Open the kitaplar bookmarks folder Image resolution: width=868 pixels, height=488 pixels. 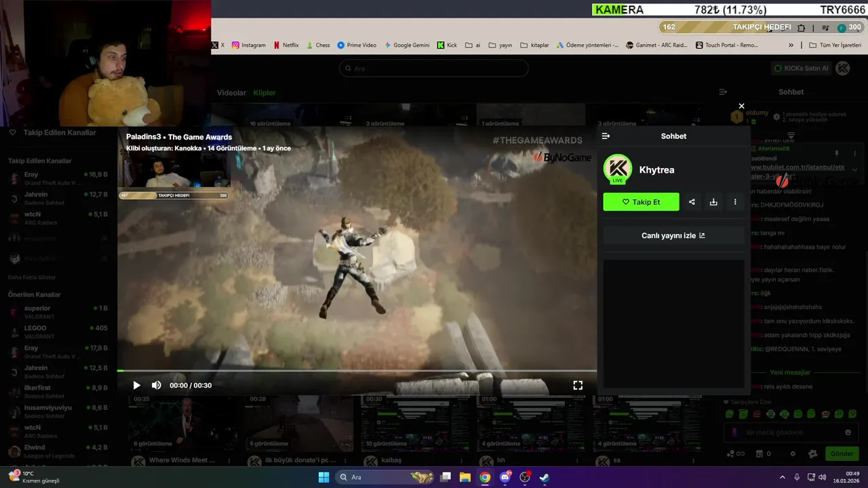pyautogui.click(x=534, y=45)
